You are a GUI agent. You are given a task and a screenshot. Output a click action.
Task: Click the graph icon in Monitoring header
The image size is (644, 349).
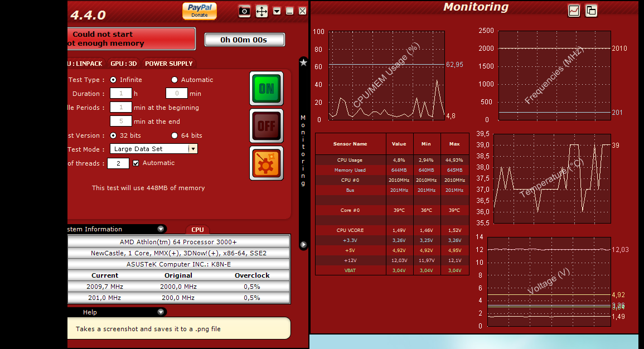[x=574, y=11]
